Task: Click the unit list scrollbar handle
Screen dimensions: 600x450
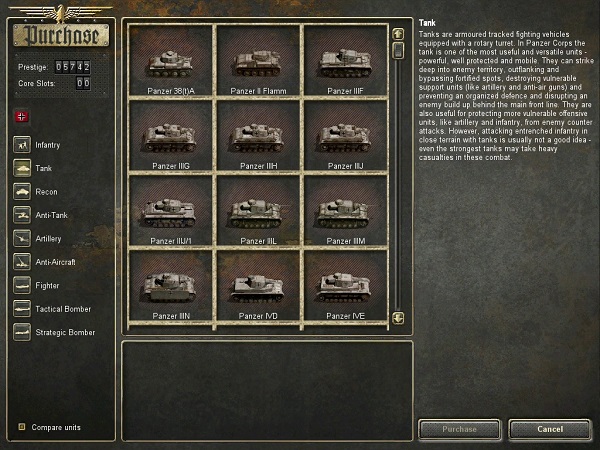Action: coord(398,51)
